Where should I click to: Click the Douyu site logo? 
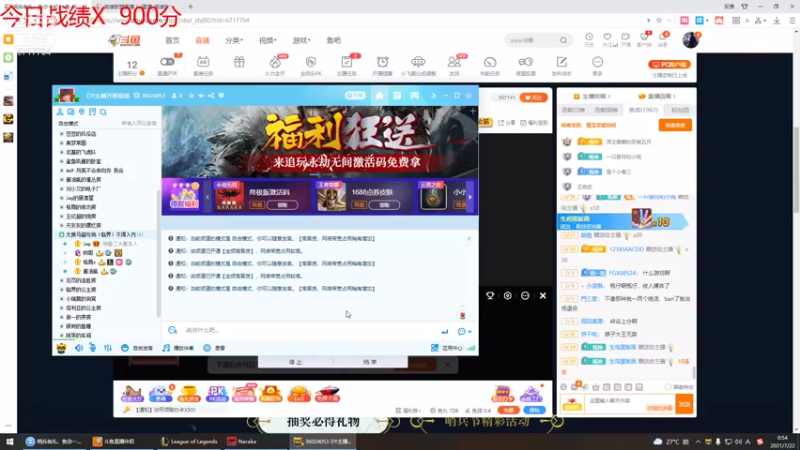(124, 40)
